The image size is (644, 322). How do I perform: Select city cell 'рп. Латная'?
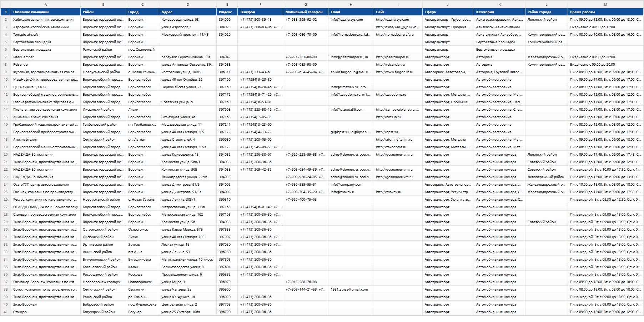(142, 140)
